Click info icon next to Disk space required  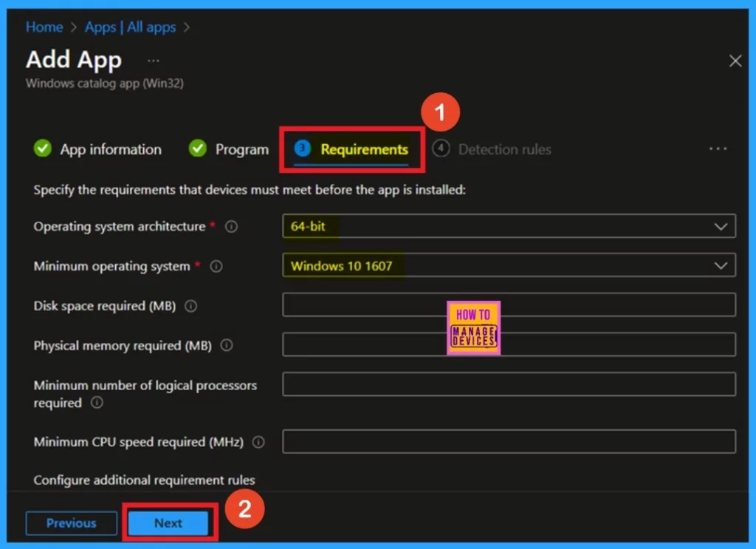point(190,306)
